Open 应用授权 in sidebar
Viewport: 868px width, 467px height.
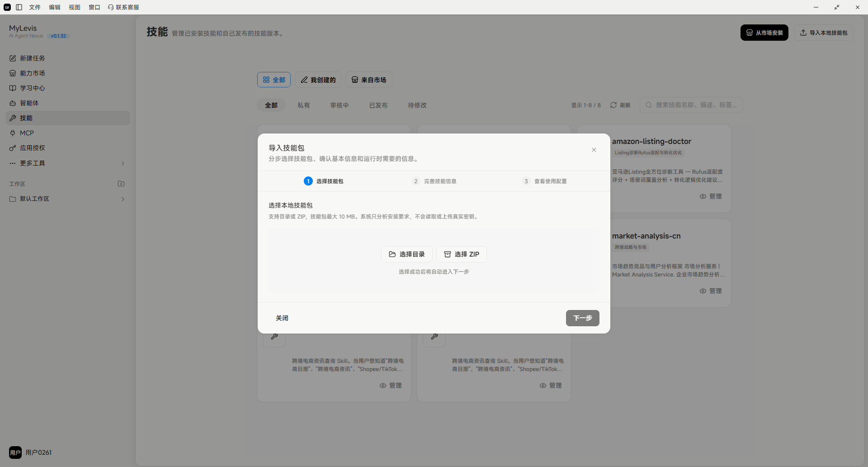68,148
